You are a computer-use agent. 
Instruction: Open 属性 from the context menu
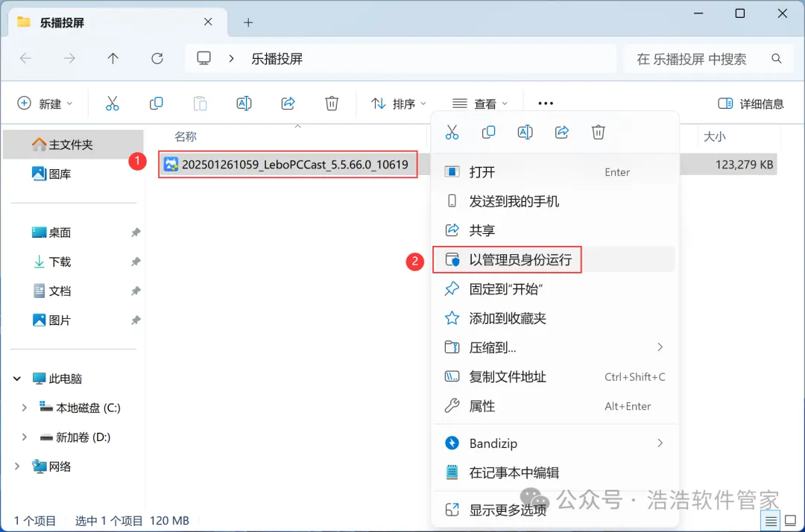555,406
